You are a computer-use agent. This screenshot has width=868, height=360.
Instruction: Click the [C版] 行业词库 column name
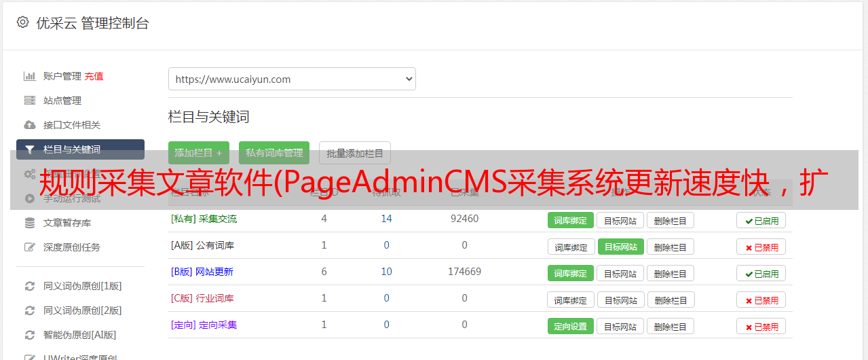tap(202, 298)
